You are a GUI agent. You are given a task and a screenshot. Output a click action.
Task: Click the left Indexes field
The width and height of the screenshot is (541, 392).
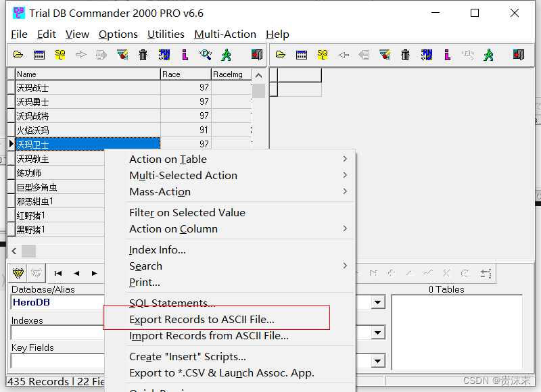[57, 333]
